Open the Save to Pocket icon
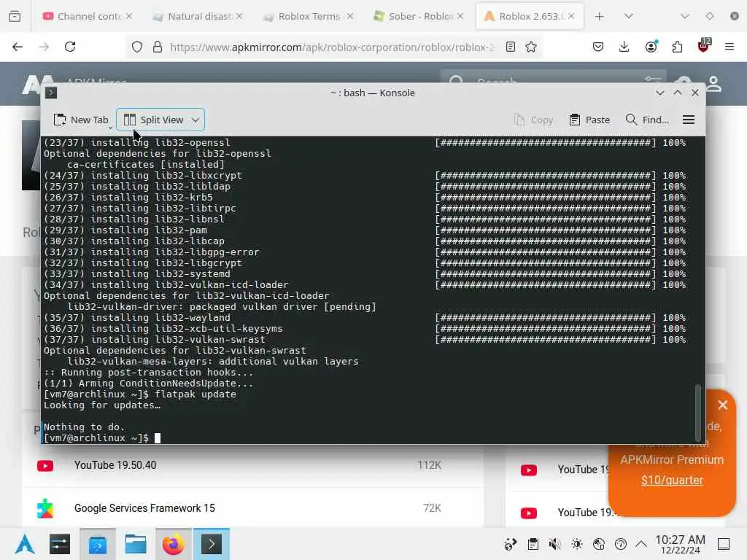The height and width of the screenshot is (560, 747). tap(598, 47)
